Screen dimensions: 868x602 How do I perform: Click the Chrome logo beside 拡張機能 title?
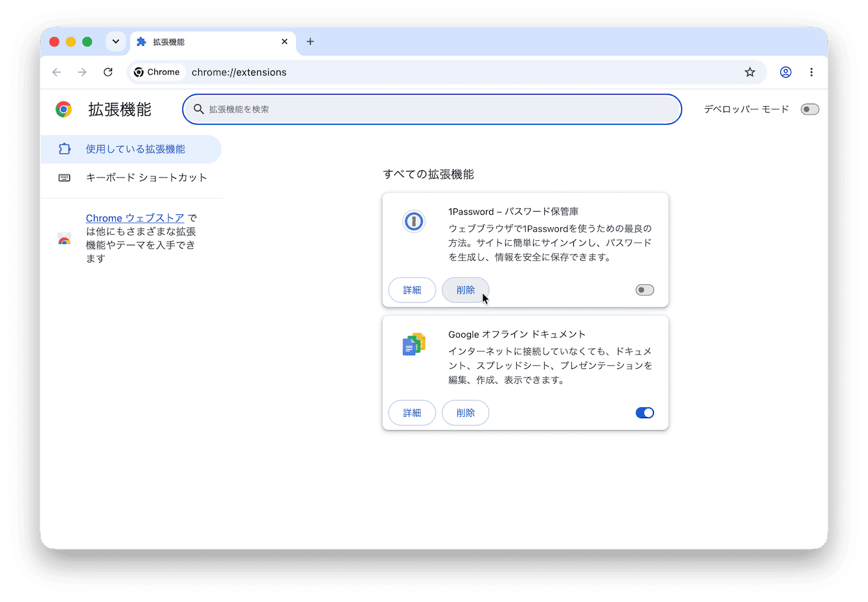click(63, 109)
